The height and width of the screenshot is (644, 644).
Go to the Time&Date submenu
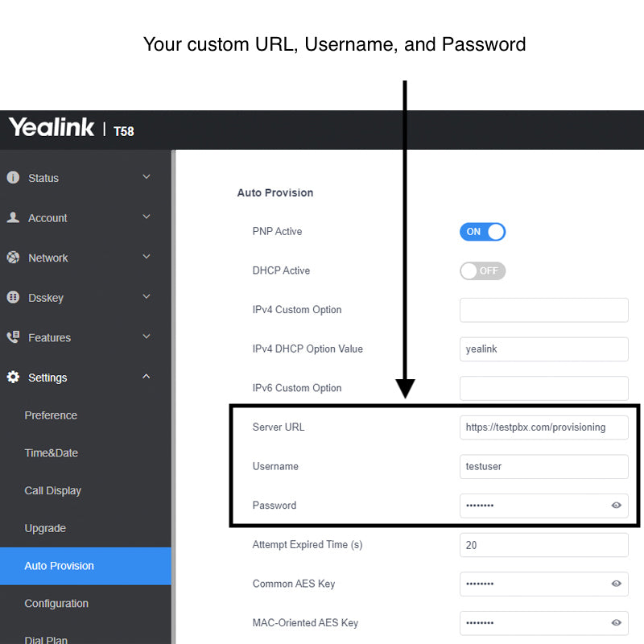(52, 453)
